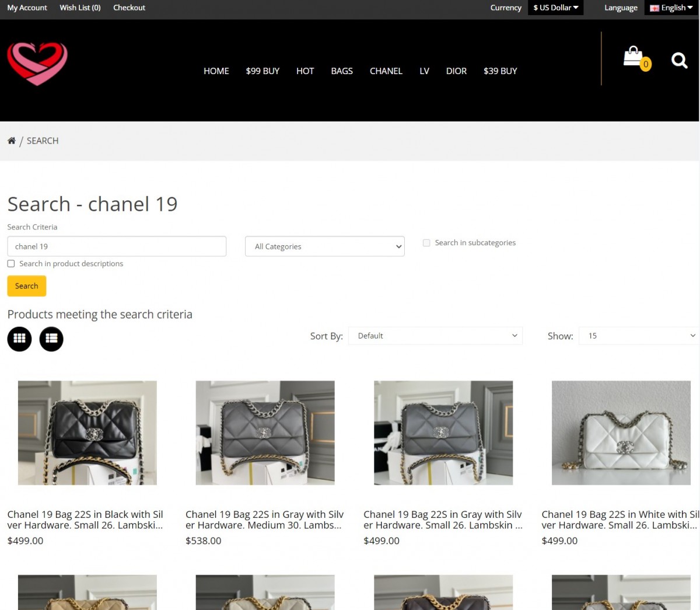Tick the Search in subcategories checkbox
Image resolution: width=700 pixels, height=610 pixels.
426,243
